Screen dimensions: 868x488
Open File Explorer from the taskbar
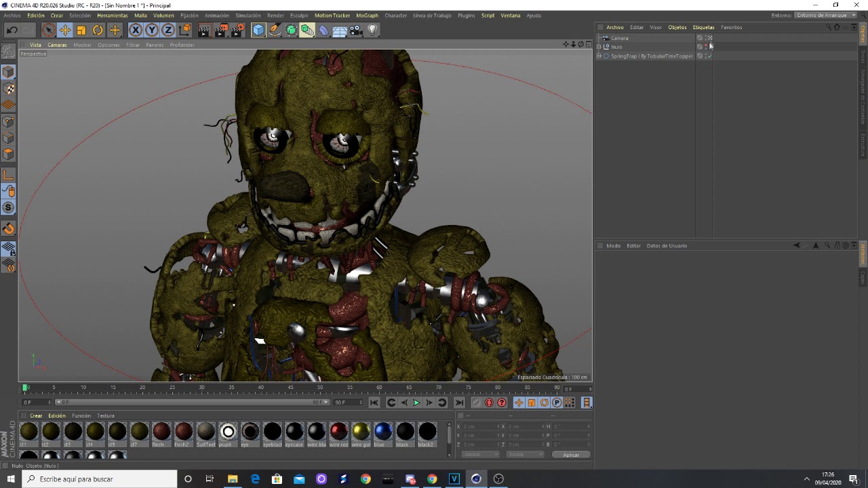233,479
